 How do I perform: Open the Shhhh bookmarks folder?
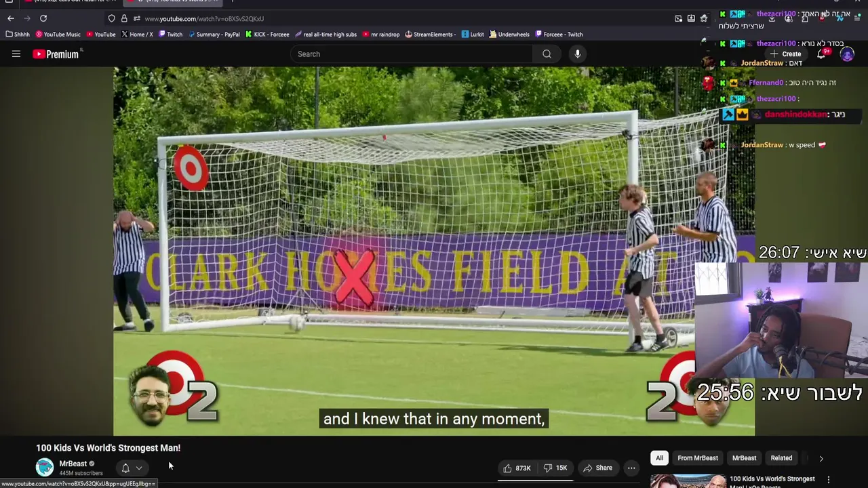click(x=18, y=35)
